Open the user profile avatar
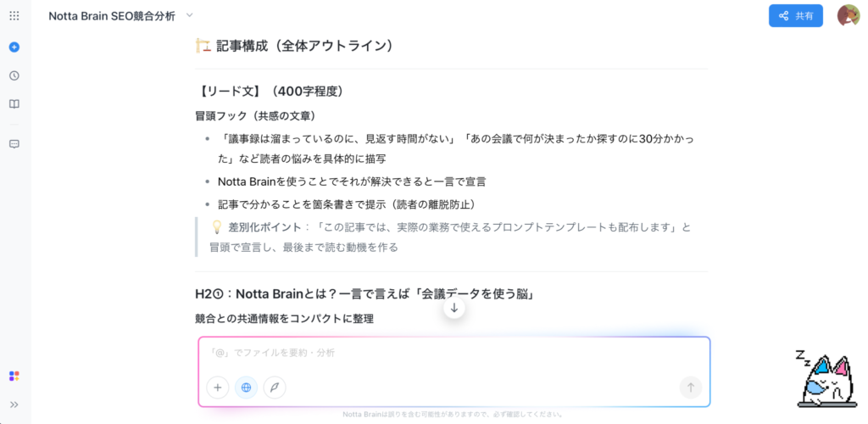868x424 pixels. tap(848, 16)
